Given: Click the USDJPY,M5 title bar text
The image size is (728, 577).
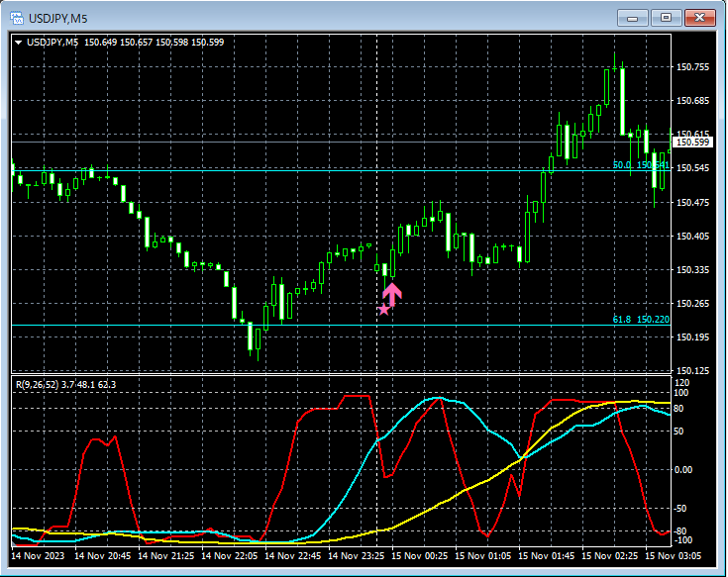Looking at the screenshot, I should pos(60,17).
